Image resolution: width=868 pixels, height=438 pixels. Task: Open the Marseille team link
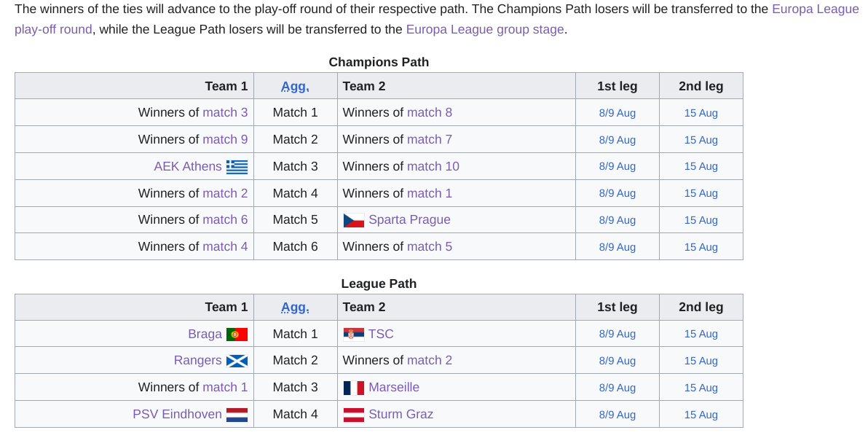click(x=394, y=387)
